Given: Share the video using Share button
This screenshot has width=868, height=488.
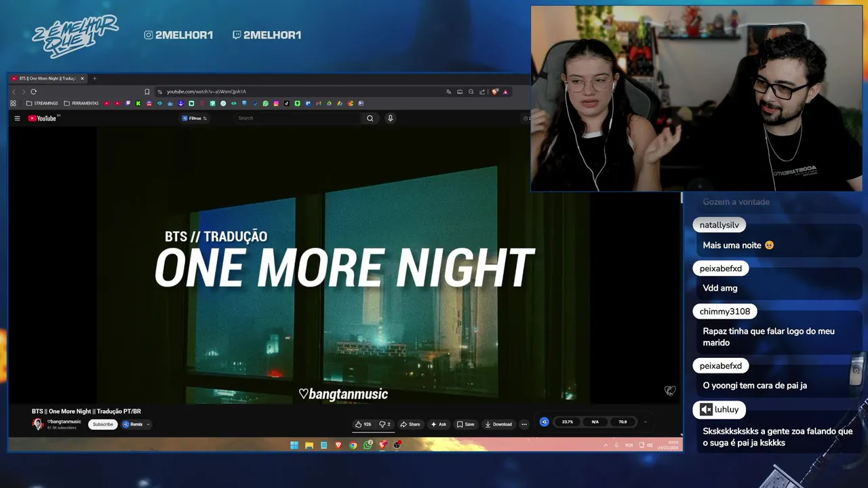Looking at the screenshot, I should tap(410, 424).
